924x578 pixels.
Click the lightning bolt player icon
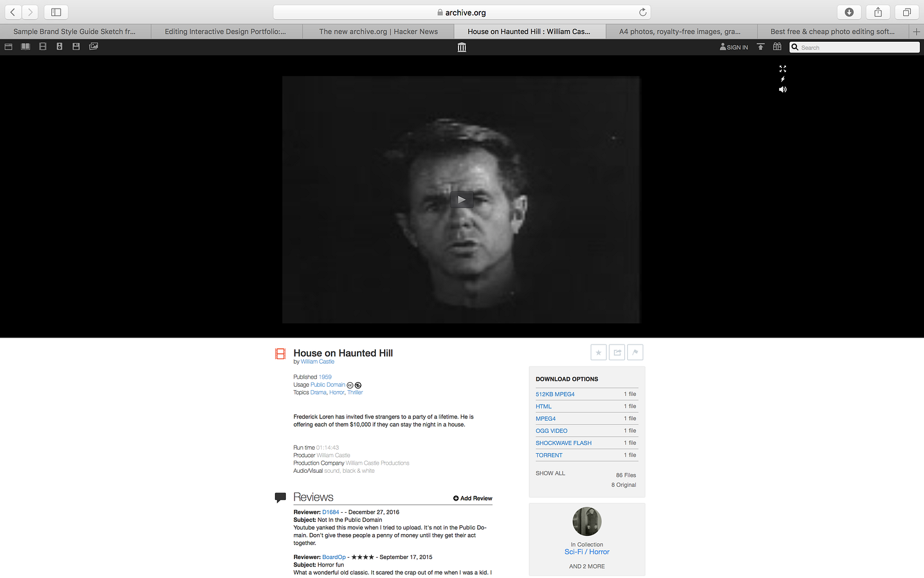783,79
